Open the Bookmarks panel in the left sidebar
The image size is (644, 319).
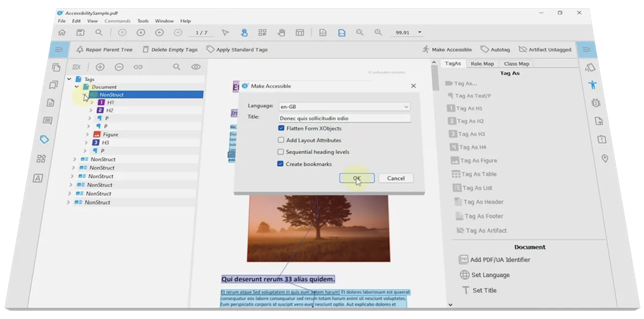(53, 85)
